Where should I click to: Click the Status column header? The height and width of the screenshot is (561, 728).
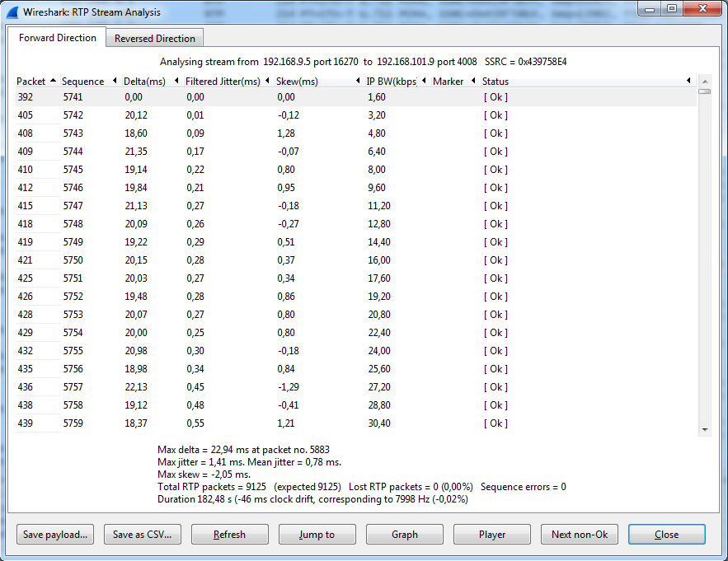pos(496,82)
